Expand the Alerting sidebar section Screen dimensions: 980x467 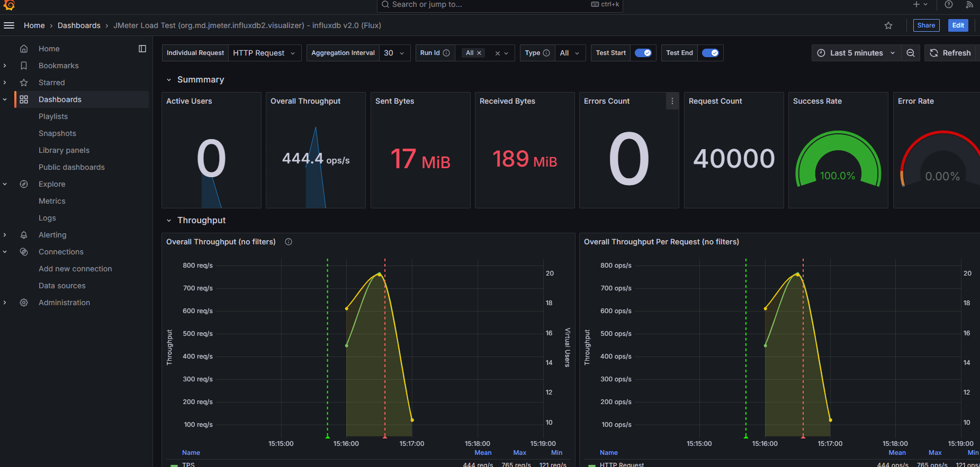[5, 235]
